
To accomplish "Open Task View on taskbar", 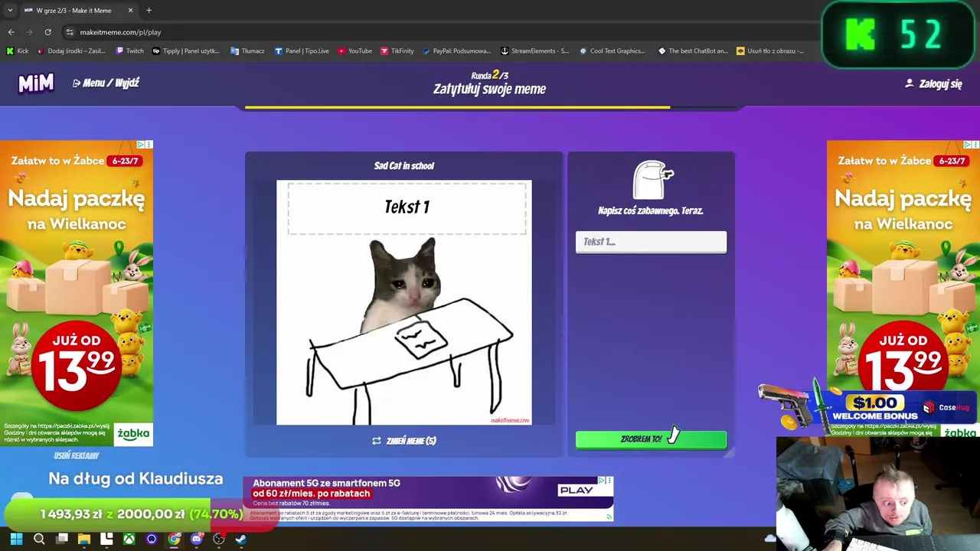I will coord(62,539).
